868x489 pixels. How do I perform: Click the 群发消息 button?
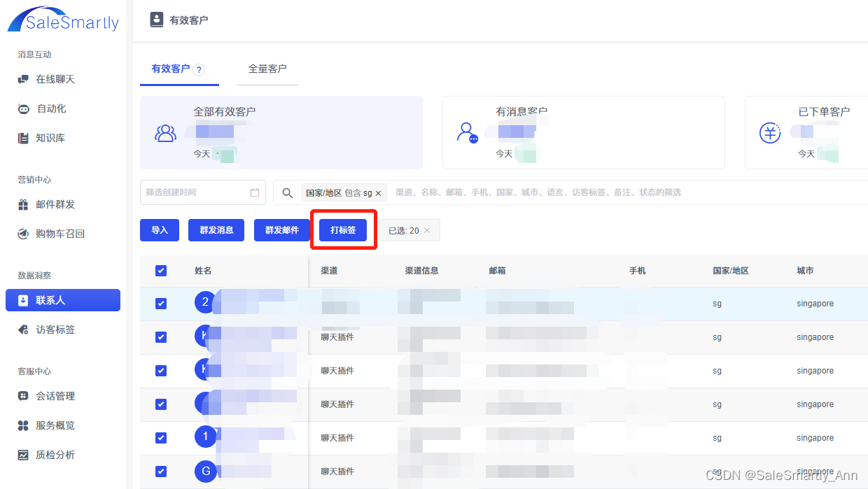tap(216, 230)
